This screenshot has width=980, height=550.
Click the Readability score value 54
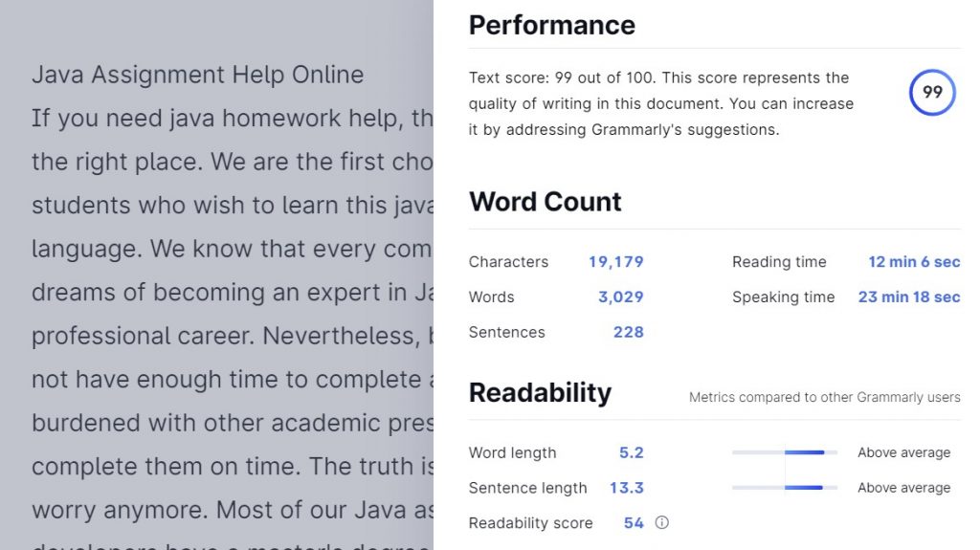click(x=634, y=523)
